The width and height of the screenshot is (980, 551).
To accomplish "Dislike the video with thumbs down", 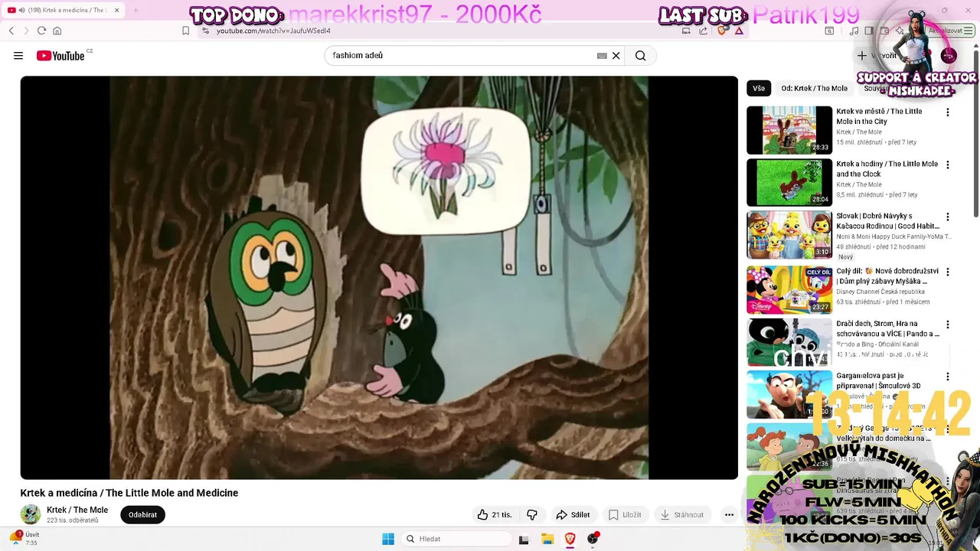I will (532, 515).
